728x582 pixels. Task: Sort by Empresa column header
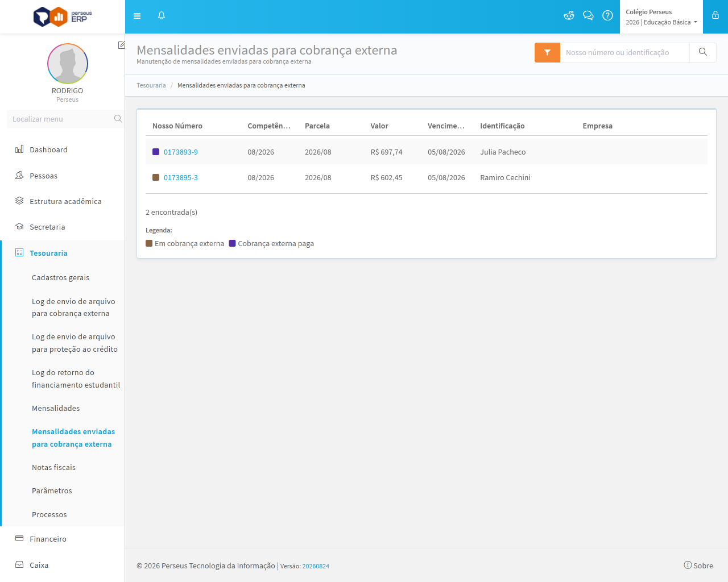pyautogui.click(x=597, y=126)
